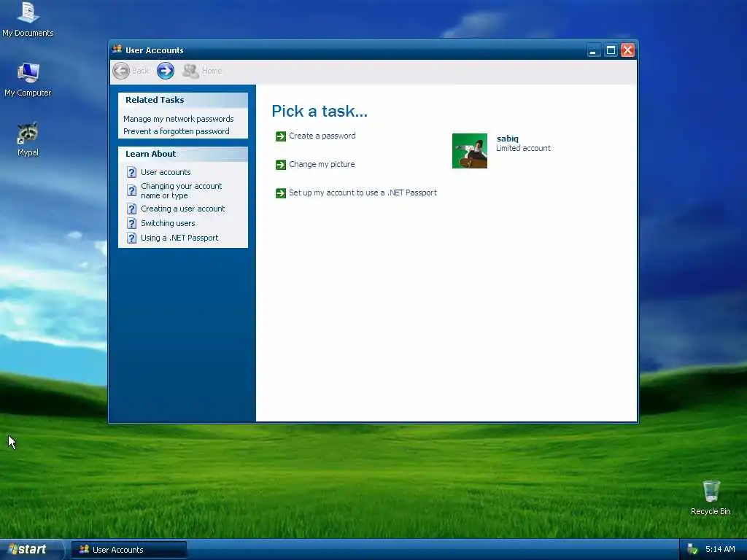Click the green arrow beside Change my picture
Screen dimensions: 747x560
pyautogui.click(x=281, y=165)
